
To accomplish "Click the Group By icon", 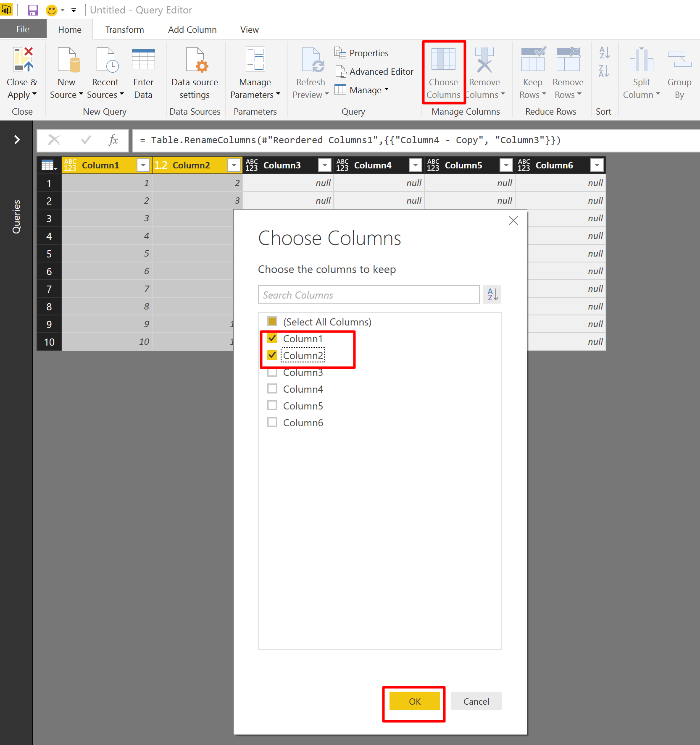I will [679, 59].
